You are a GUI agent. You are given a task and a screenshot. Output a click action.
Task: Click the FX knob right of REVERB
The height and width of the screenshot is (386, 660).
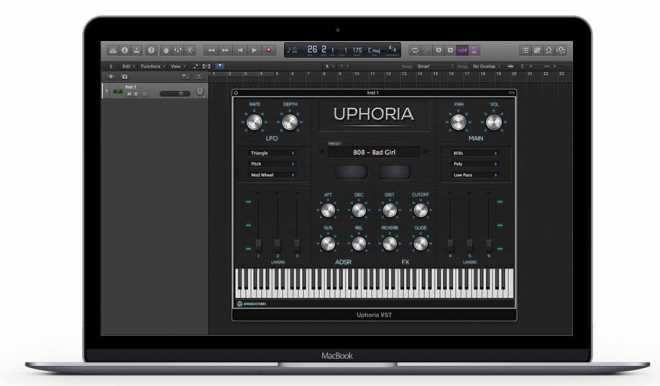(x=420, y=243)
